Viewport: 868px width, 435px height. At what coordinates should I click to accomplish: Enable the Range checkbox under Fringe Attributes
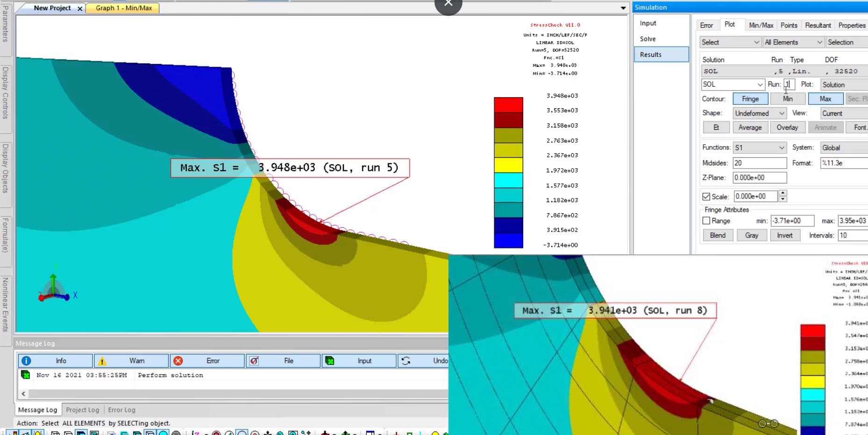point(706,220)
